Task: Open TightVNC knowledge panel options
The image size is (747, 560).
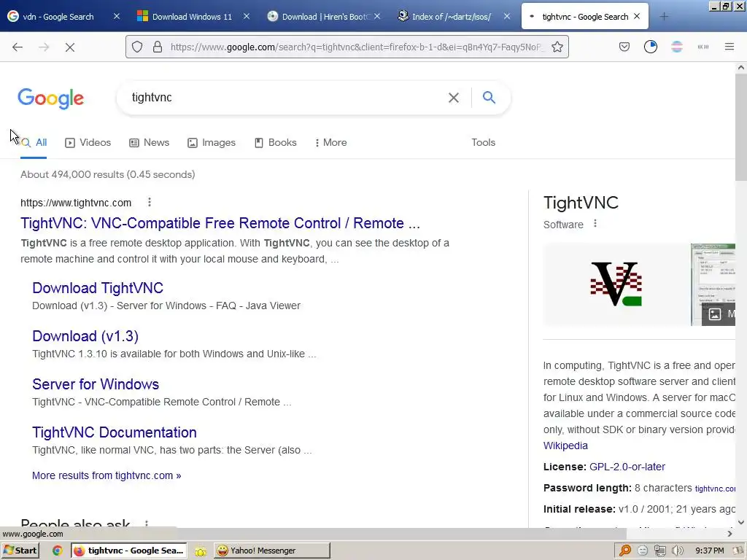Action: [595, 223]
